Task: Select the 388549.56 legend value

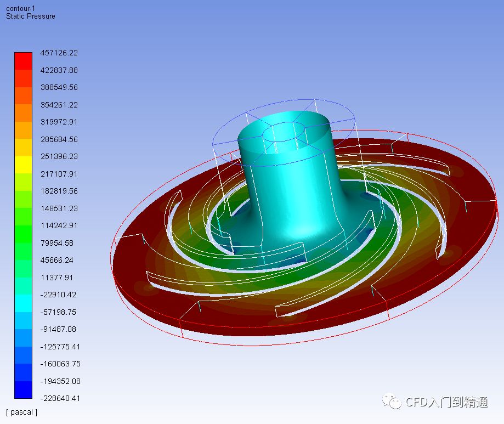Action: [x=59, y=87]
